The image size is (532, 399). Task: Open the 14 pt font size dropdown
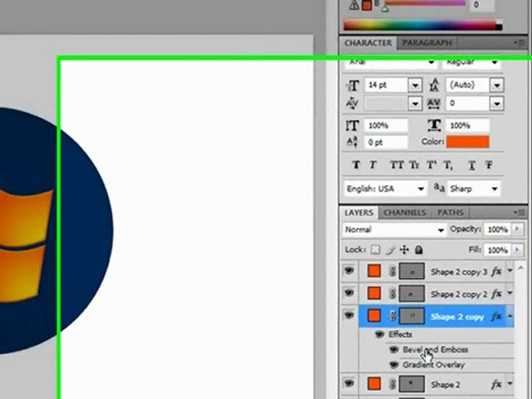pos(415,85)
